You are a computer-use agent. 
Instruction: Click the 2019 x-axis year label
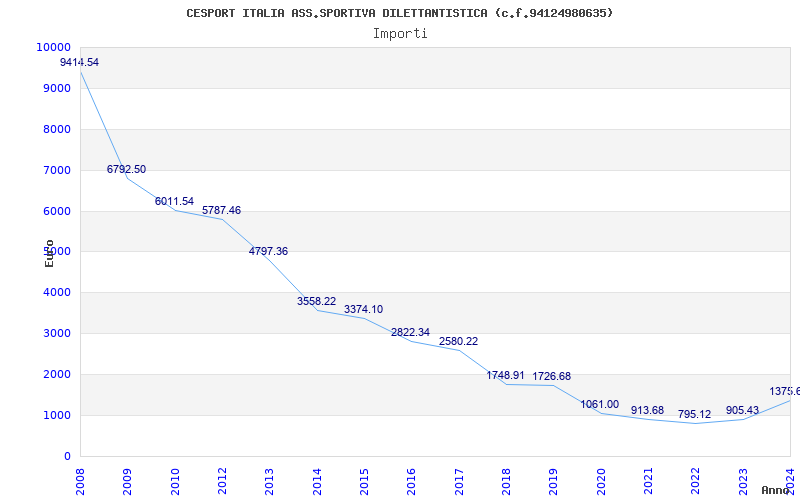point(553,481)
